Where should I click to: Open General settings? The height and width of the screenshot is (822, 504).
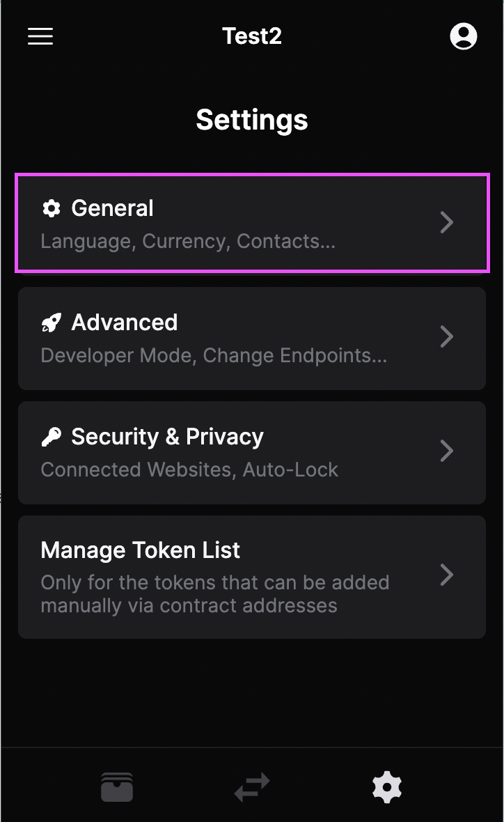pyautogui.click(x=112, y=208)
